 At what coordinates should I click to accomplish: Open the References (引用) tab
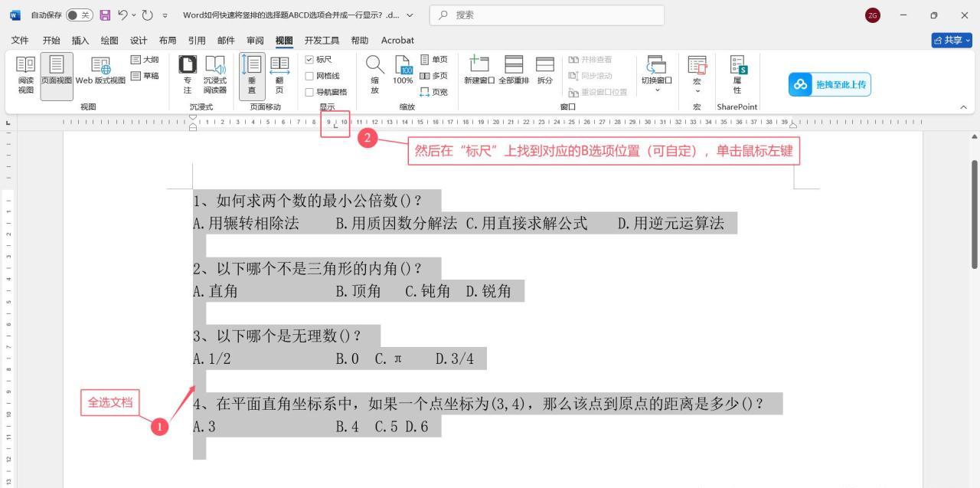coord(197,41)
